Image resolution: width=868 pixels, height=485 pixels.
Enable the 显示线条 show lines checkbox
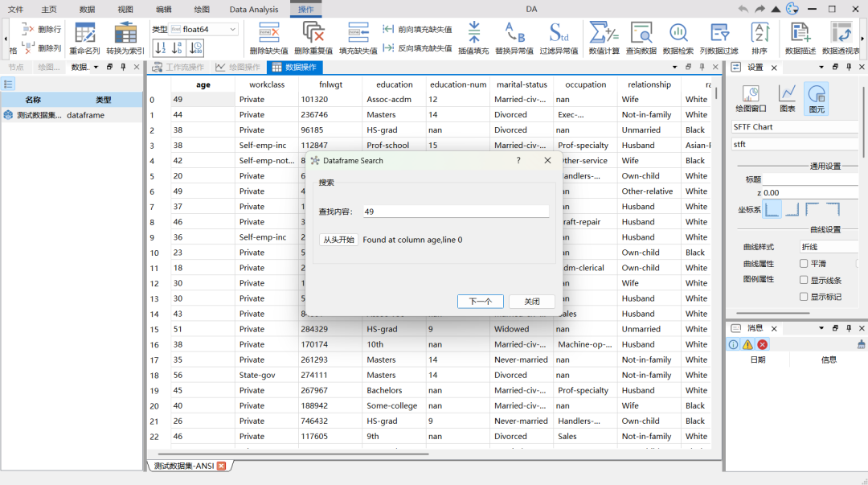coord(804,280)
